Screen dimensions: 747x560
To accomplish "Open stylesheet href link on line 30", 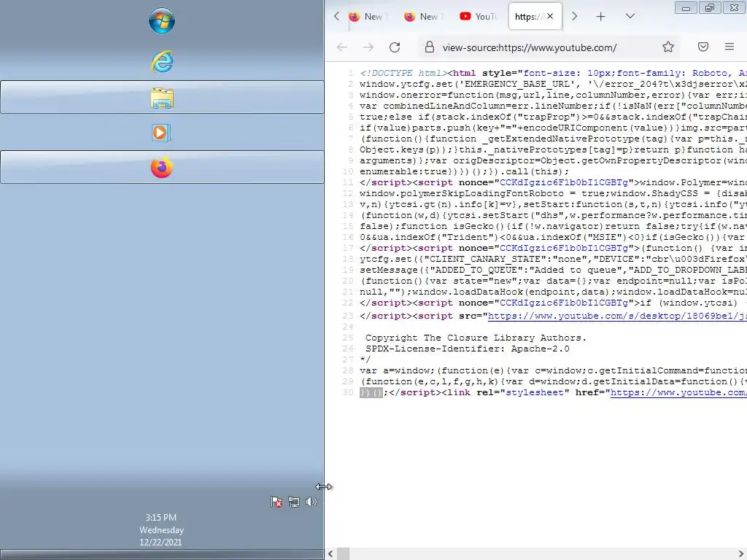I will (x=679, y=393).
